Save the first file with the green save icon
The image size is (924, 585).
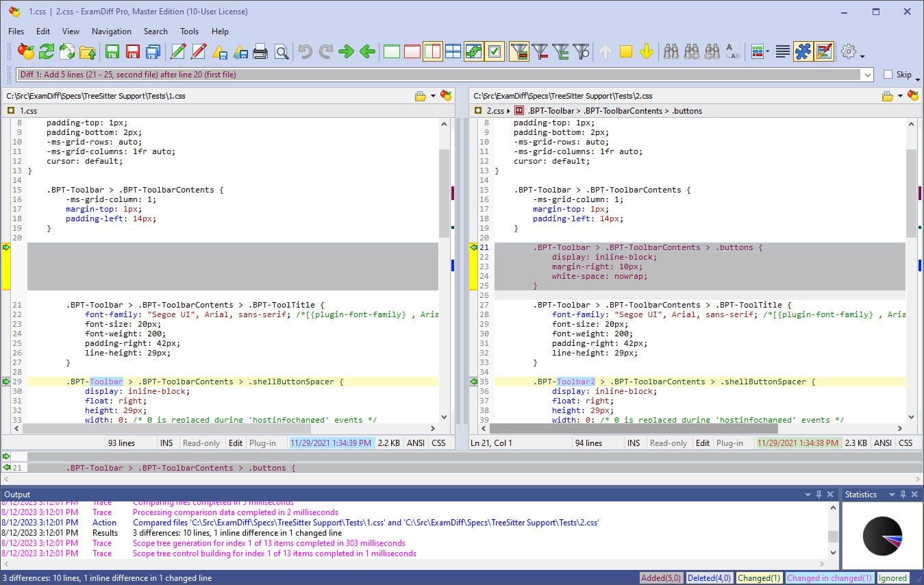pos(112,51)
